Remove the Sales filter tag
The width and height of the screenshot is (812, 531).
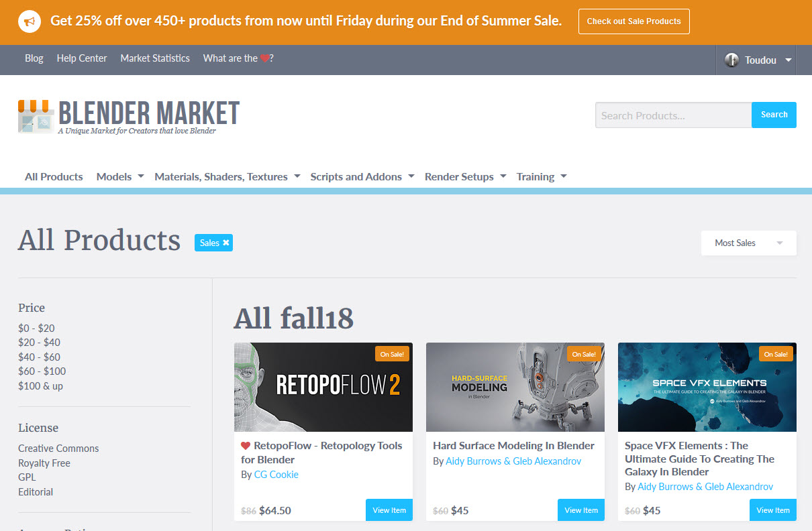point(226,243)
